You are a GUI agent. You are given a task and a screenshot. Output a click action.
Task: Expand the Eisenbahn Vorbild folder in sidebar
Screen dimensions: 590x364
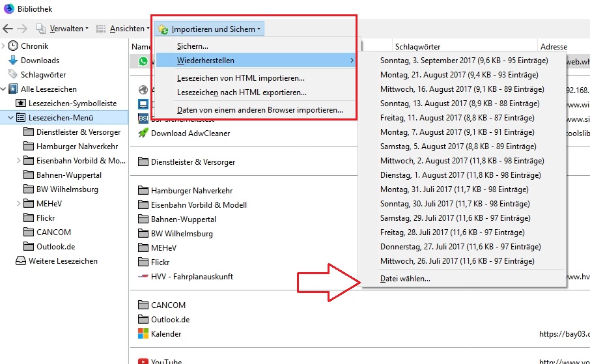[x=18, y=161]
